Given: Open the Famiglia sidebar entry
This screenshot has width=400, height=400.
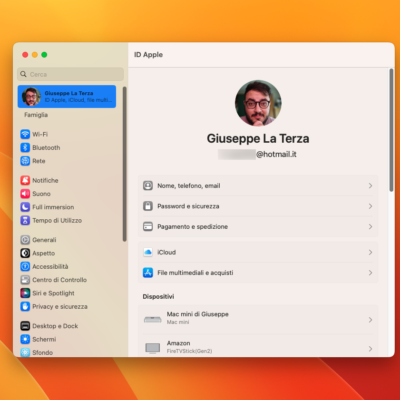Looking at the screenshot, I should (36, 115).
